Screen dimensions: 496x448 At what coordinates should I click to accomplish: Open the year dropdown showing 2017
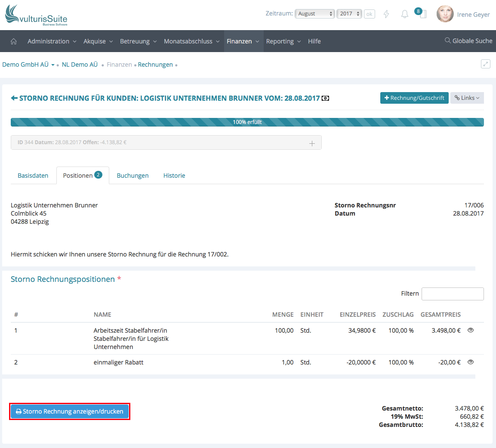(349, 14)
